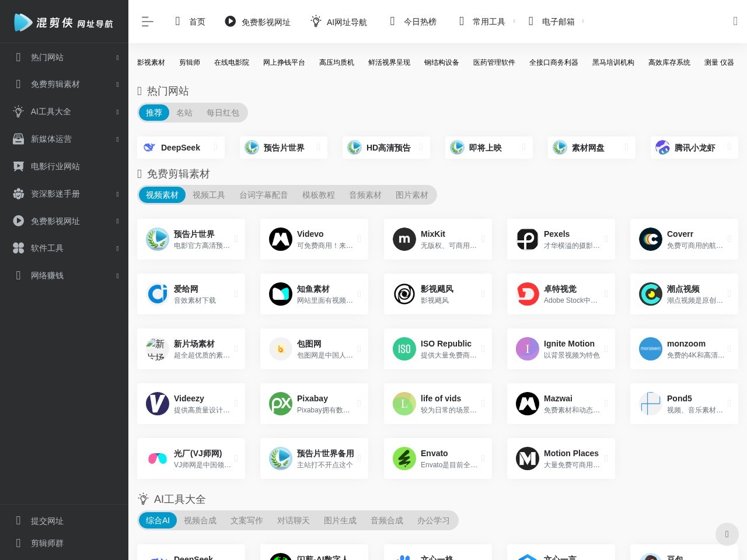
Task: Click the back-to-top round button
Action: point(727,534)
